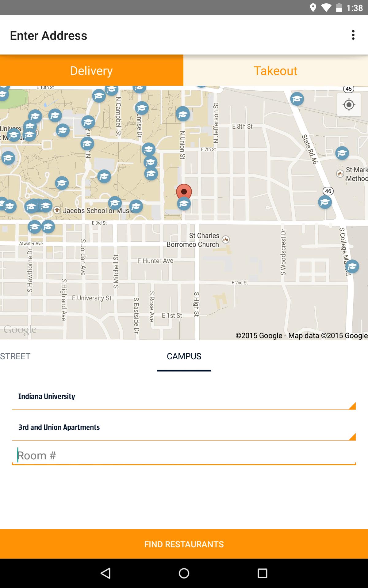The height and width of the screenshot is (588, 368).
Task: Open the 3rd and Union Apartments dropdown
Action: [184, 428]
